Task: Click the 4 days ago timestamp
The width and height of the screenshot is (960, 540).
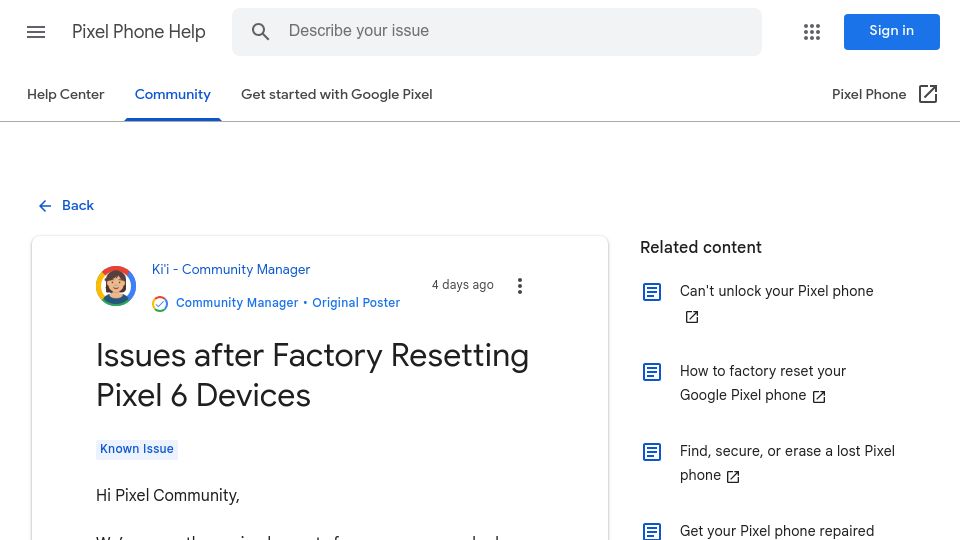Action: pos(462,285)
